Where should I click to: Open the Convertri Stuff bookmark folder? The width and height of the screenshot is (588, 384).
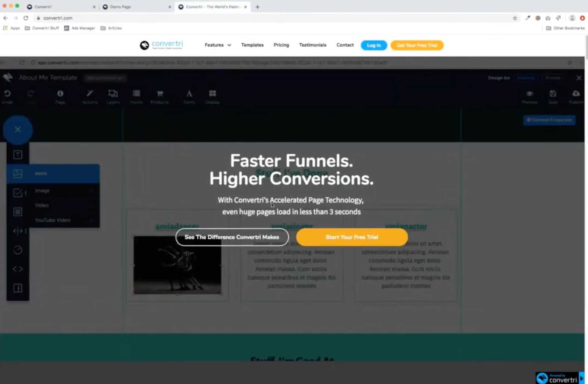pos(42,28)
